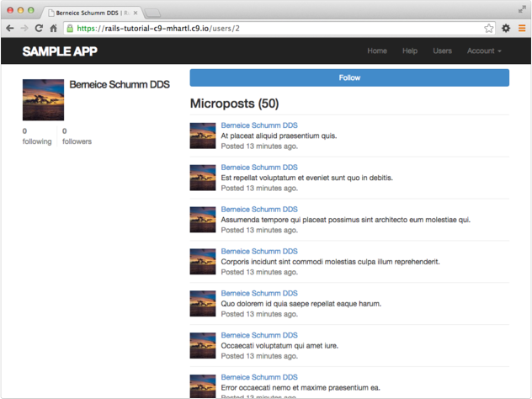
Task: Go to browser home page icon
Action: pyautogui.click(x=53, y=28)
